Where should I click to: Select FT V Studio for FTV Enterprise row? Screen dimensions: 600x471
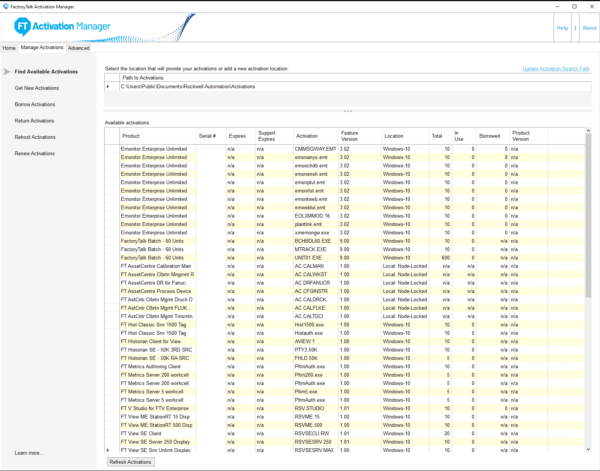pos(345,408)
